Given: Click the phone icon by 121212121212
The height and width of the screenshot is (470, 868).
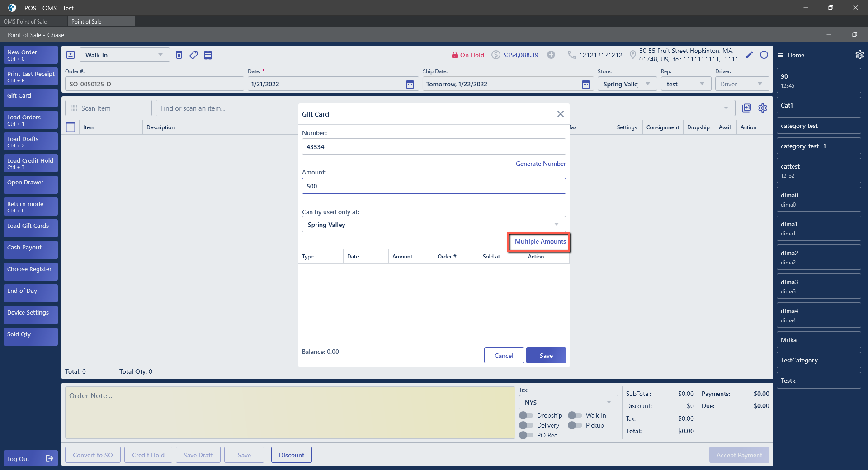Looking at the screenshot, I should 572,55.
